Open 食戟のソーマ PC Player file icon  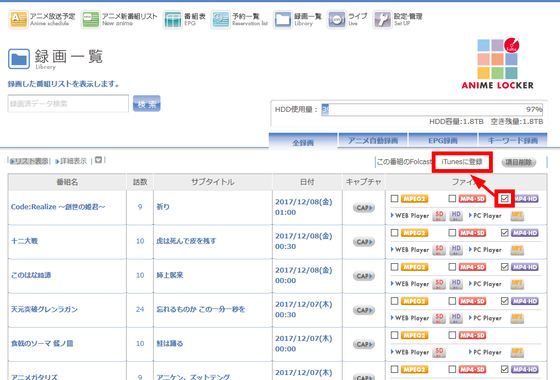tap(517, 352)
